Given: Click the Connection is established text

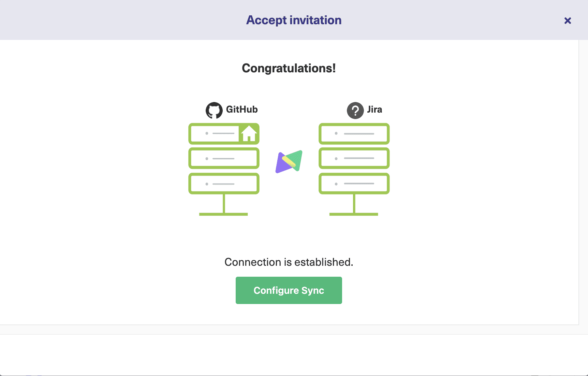Looking at the screenshot, I should click(289, 262).
